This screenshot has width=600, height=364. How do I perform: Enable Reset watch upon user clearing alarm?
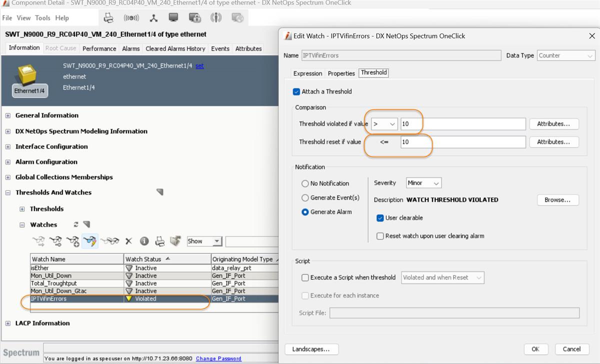[380, 236]
